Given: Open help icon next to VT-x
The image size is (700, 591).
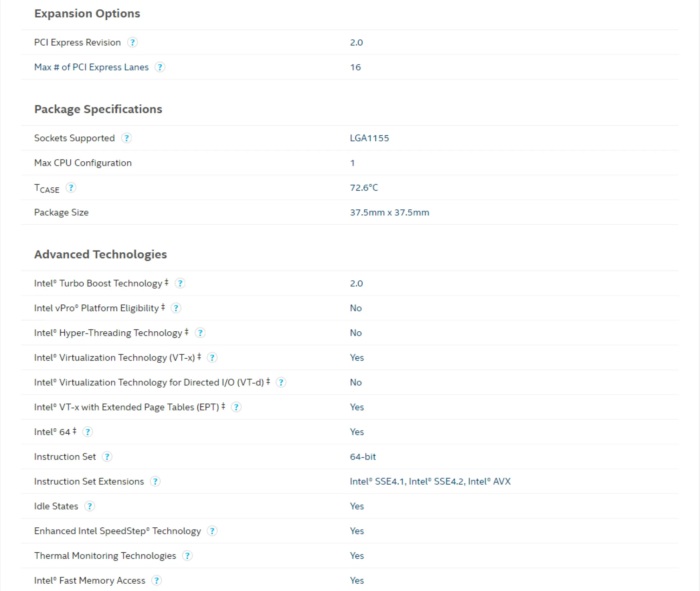Looking at the screenshot, I should click(212, 358).
